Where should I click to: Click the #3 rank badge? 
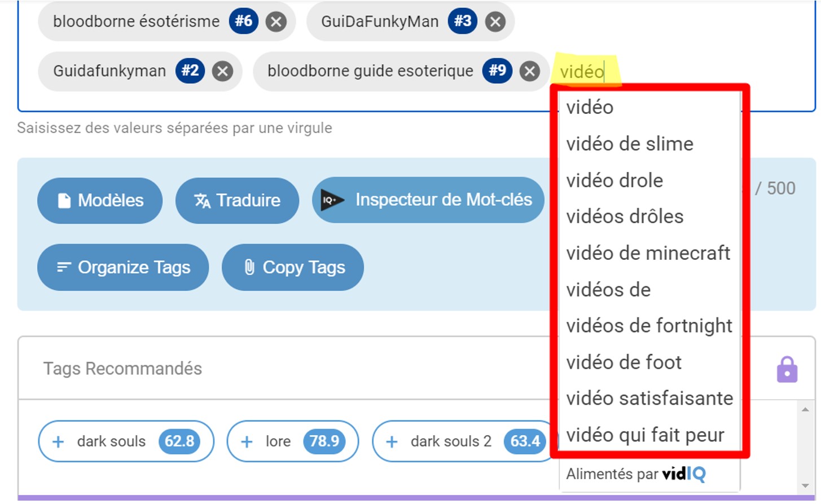(x=463, y=21)
